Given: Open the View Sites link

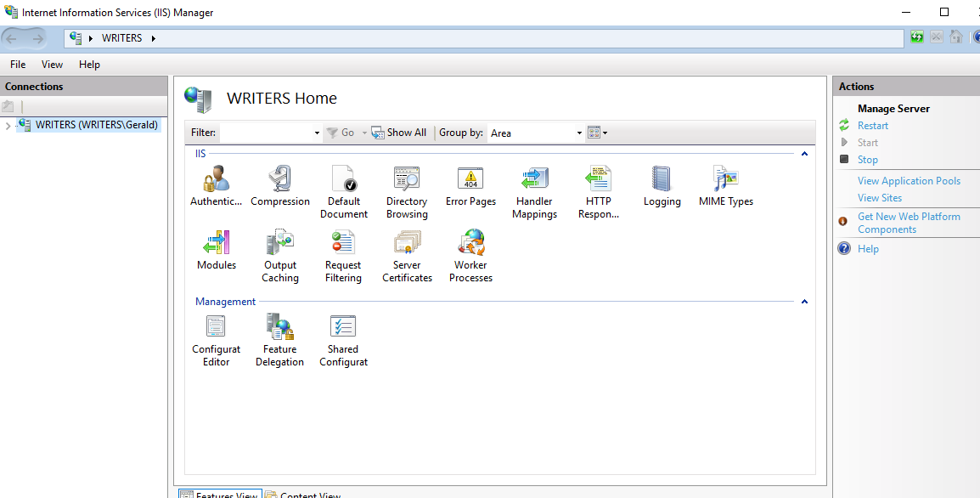Looking at the screenshot, I should (880, 198).
